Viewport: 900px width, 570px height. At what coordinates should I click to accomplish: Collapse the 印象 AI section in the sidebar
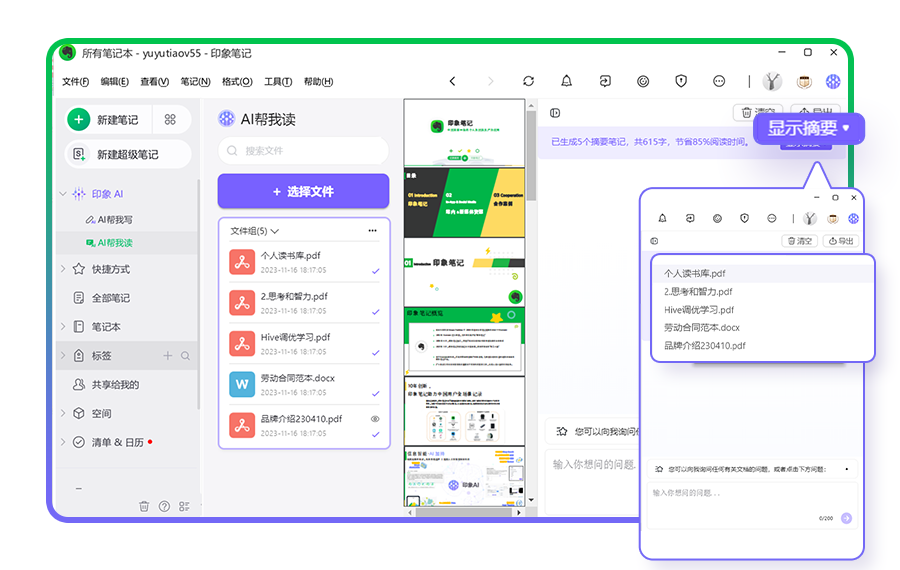[63, 194]
